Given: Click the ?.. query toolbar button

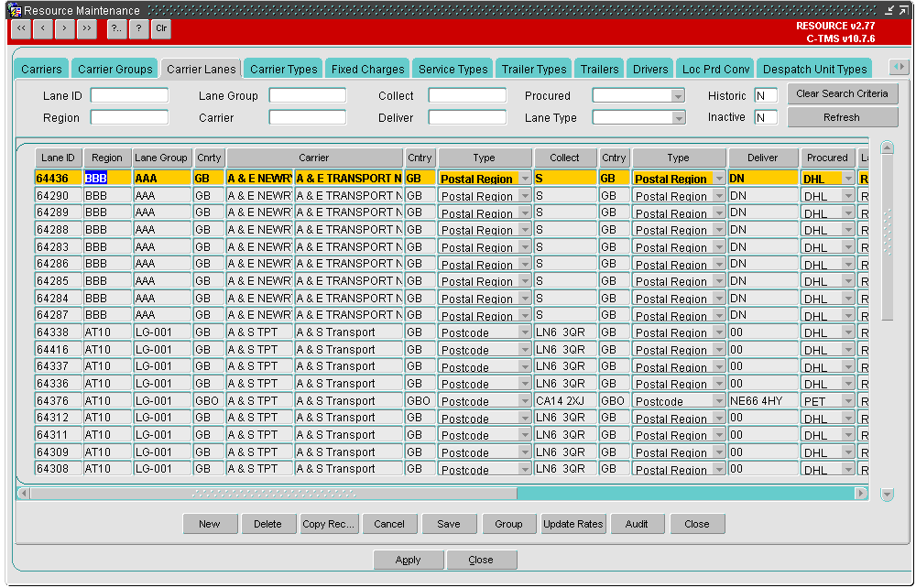Looking at the screenshot, I should coord(117,28).
